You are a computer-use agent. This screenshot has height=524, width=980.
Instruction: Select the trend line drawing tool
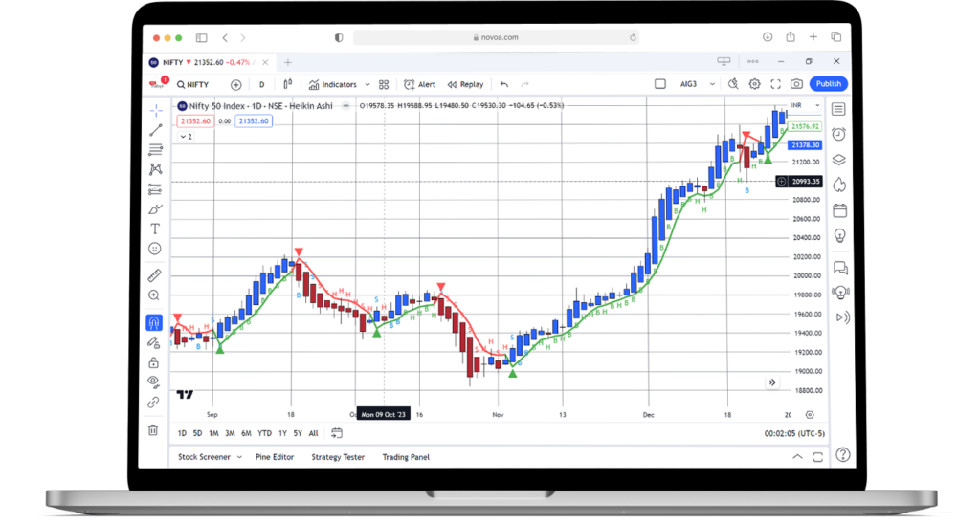156,130
